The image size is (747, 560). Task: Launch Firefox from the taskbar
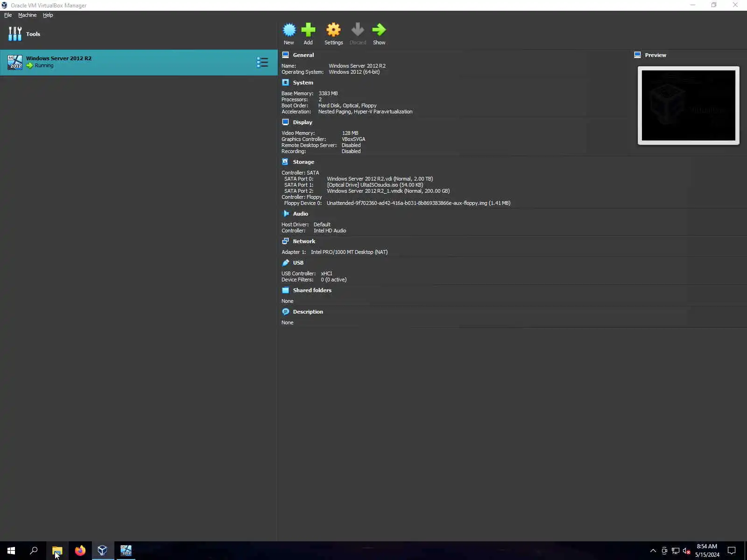(80, 551)
